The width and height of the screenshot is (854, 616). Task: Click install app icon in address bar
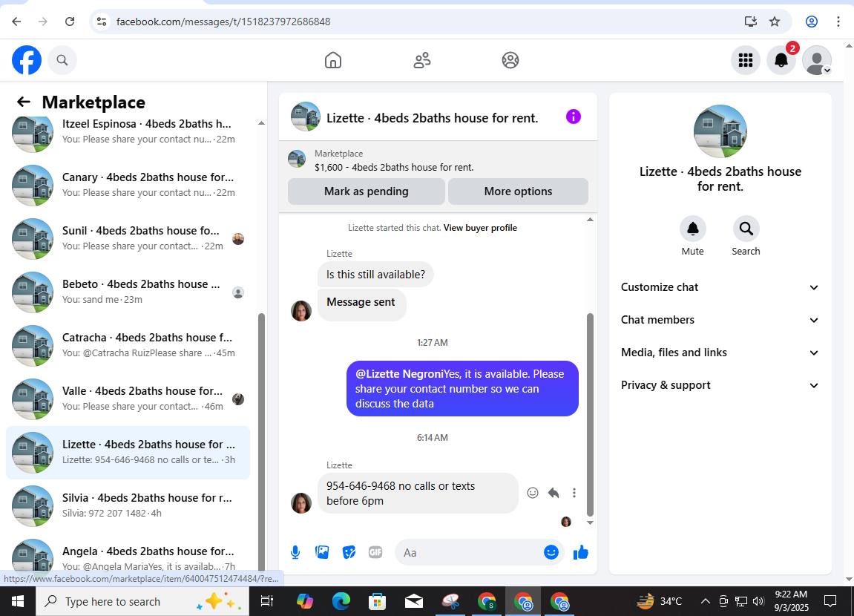[x=751, y=22]
